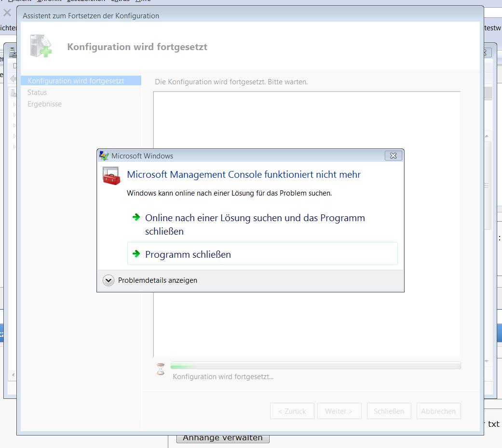Image resolution: width=502 pixels, height=448 pixels.
Task: Choose 'Online nach einer Lösung suchen' option
Action: point(262,224)
